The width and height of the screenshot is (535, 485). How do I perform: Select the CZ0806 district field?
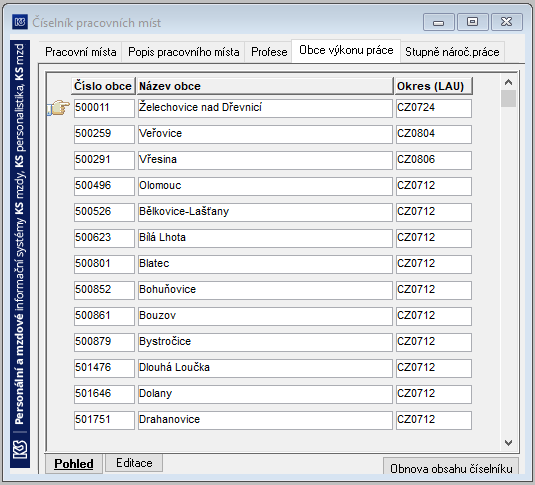434,160
